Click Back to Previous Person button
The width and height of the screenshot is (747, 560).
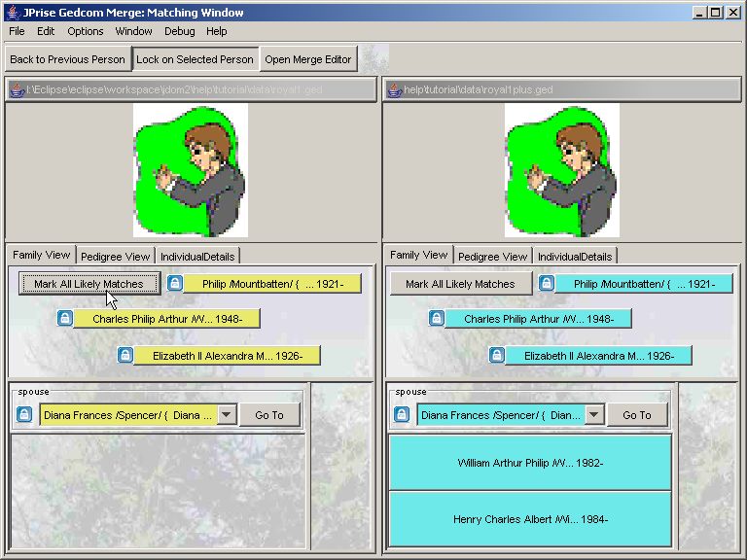click(67, 59)
